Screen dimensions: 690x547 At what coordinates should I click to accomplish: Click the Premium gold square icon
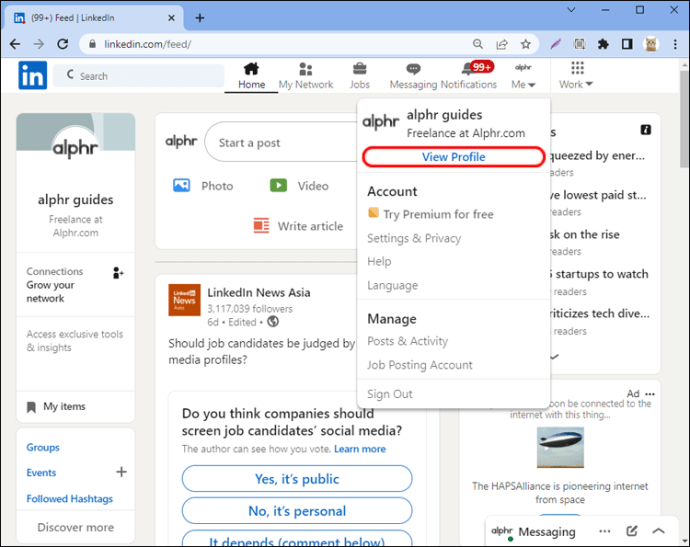click(x=373, y=213)
